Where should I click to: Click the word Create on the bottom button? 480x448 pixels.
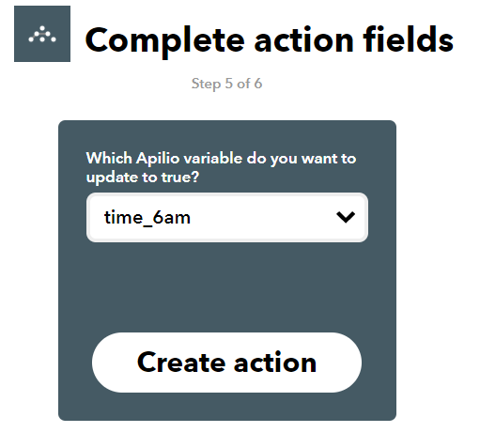(181, 363)
